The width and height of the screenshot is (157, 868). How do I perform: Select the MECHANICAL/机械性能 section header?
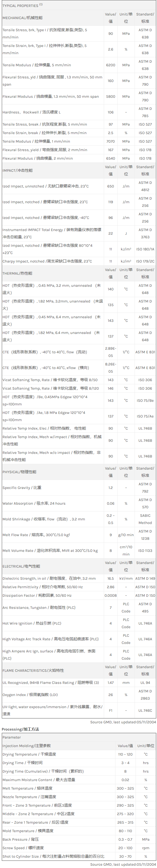pos(22,18)
